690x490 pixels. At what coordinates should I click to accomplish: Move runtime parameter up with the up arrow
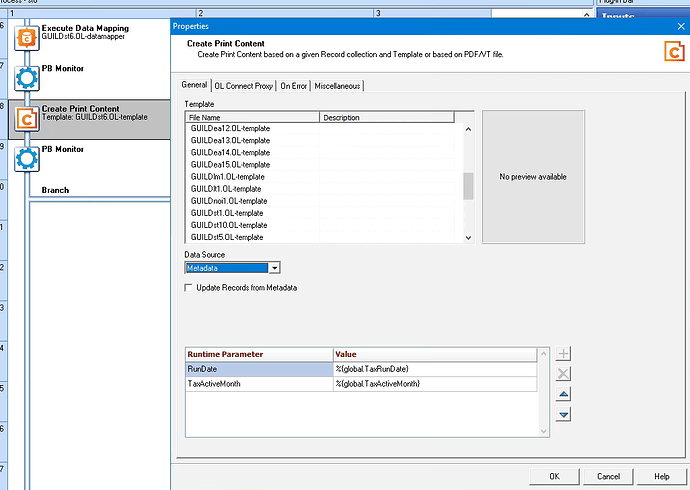pyautogui.click(x=563, y=394)
